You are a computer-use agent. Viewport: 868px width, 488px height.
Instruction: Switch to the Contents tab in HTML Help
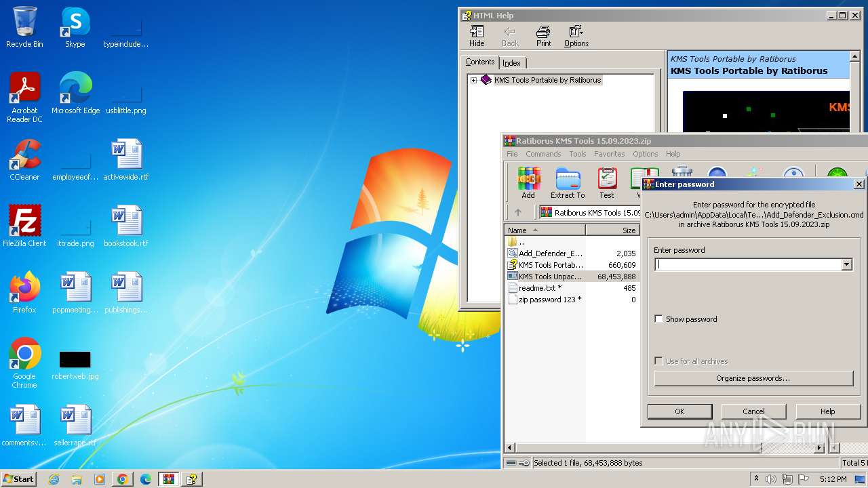pyautogui.click(x=480, y=62)
